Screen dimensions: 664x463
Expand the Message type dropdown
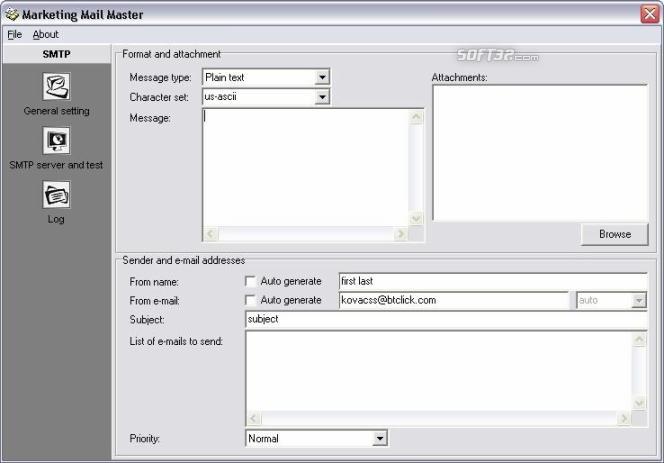(322, 78)
